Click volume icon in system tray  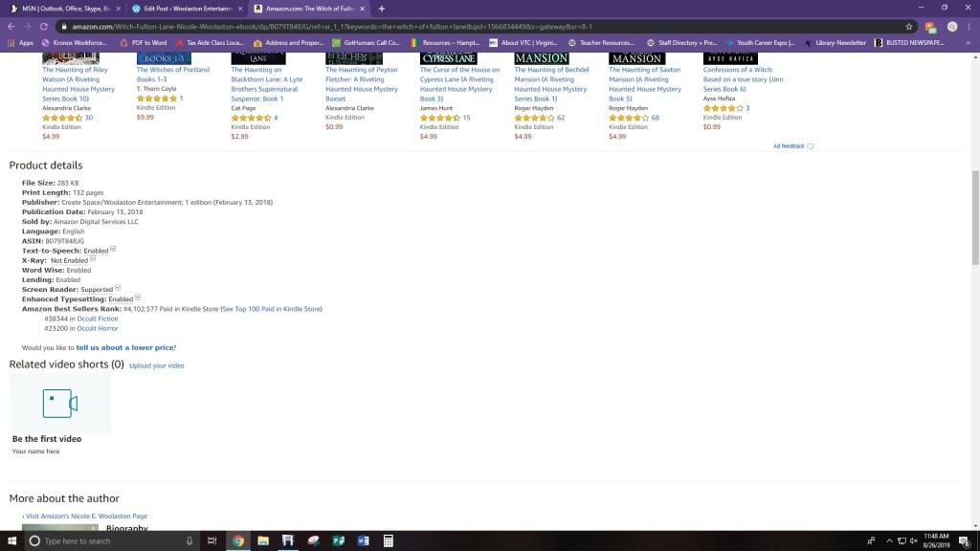(913, 541)
